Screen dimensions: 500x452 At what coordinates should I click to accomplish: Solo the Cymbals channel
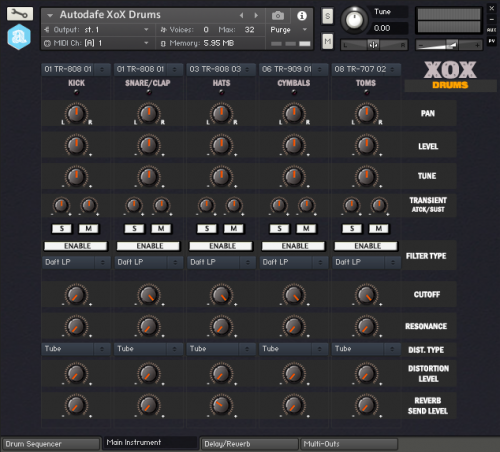279,229
